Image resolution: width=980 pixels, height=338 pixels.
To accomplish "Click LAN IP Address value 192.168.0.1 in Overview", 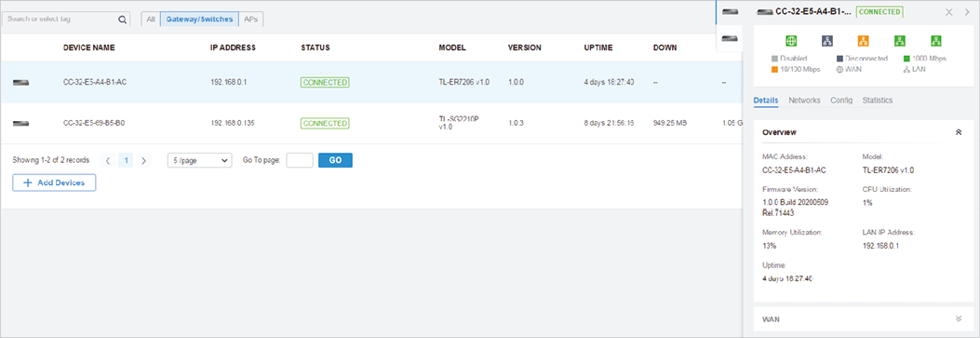I will (x=880, y=246).
